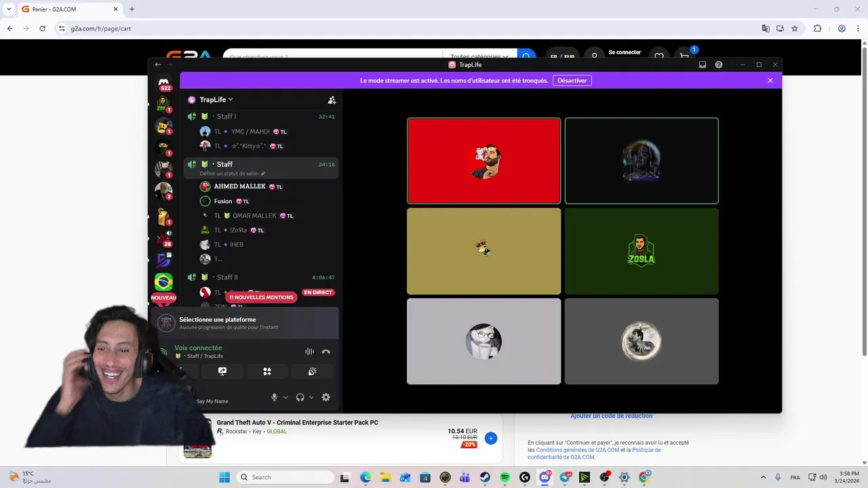The image size is (868, 488).
Task: Click the invite people icon beside TrapLife
Action: pos(332,100)
